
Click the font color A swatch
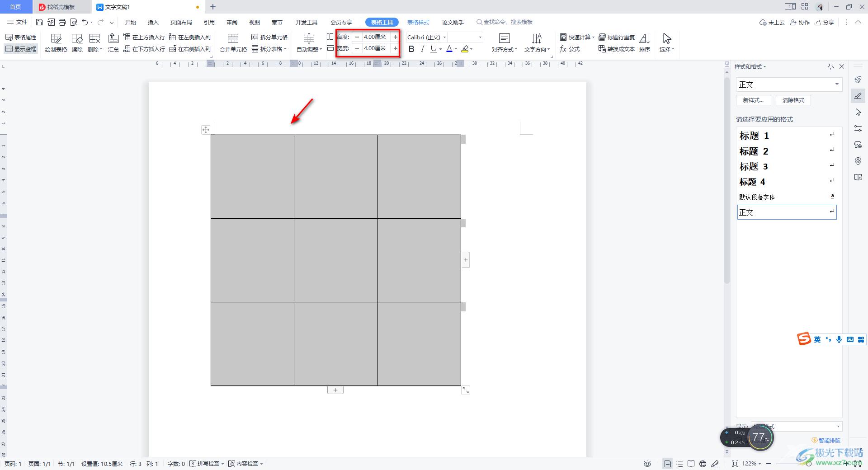[449, 49]
